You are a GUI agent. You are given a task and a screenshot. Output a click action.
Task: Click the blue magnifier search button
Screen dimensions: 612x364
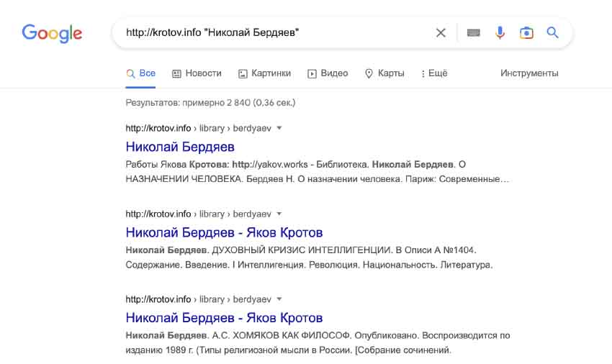click(552, 32)
